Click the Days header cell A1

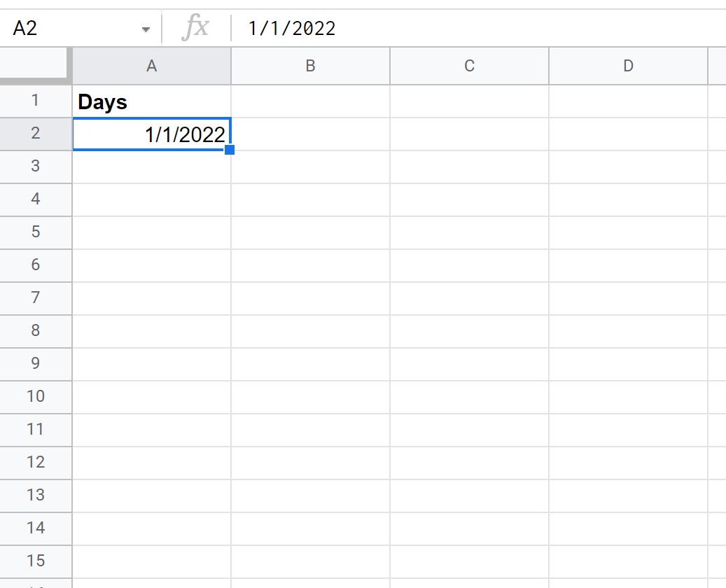click(x=152, y=101)
